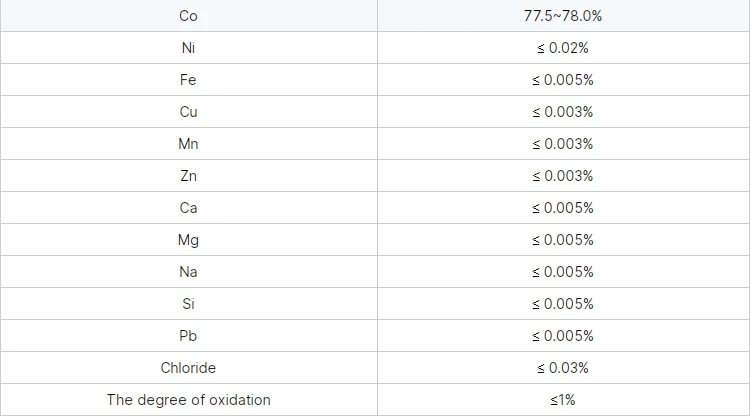
Task: Click the Ca element cell
Action: (x=188, y=208)
